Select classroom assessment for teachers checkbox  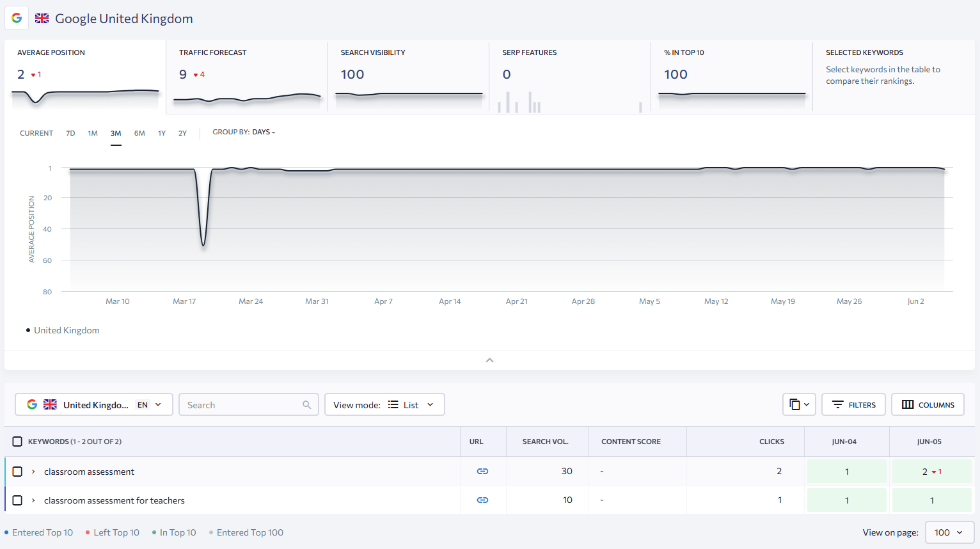17,500
